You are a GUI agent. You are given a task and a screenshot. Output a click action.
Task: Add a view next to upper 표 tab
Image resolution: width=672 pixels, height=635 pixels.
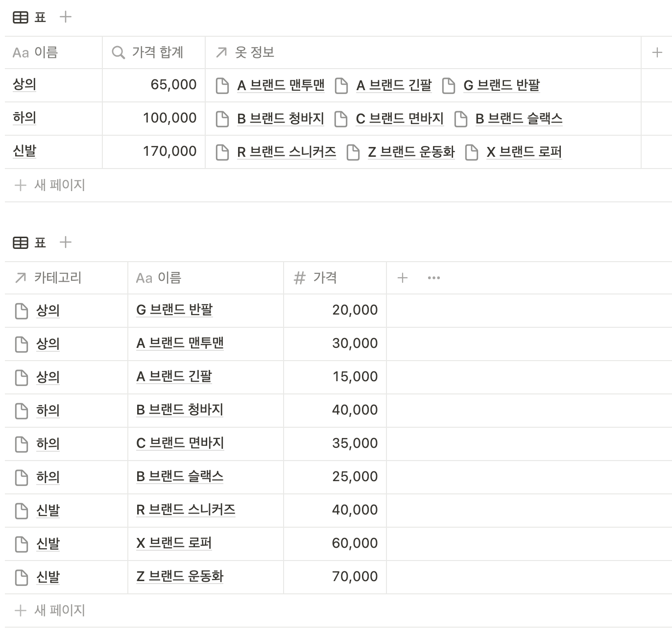click(x=65, y=17)
